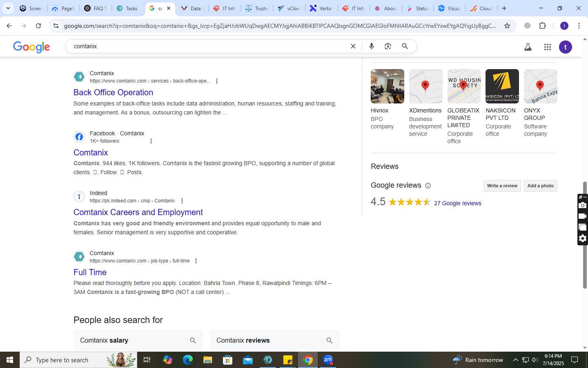Click the page vertical scrollbar
Image resolution: width=588 pixels, height=368 pixels.
(x=585, y=235)
